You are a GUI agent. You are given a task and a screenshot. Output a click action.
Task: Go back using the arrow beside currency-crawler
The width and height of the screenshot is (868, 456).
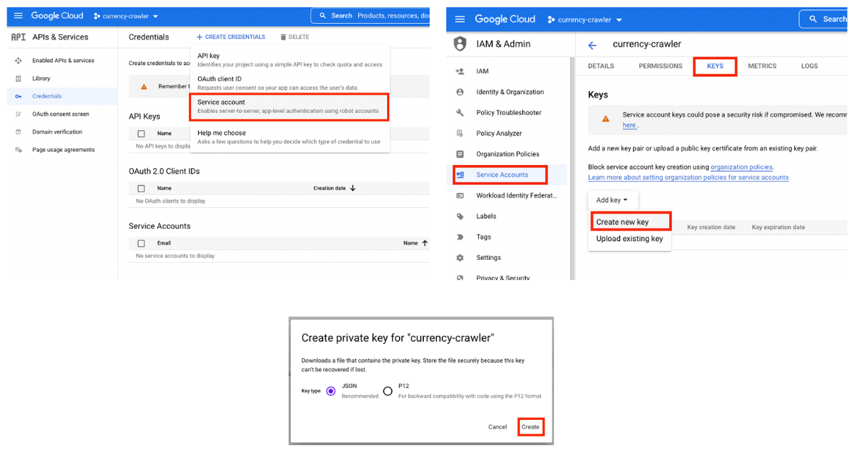click(x=592, y=45)
